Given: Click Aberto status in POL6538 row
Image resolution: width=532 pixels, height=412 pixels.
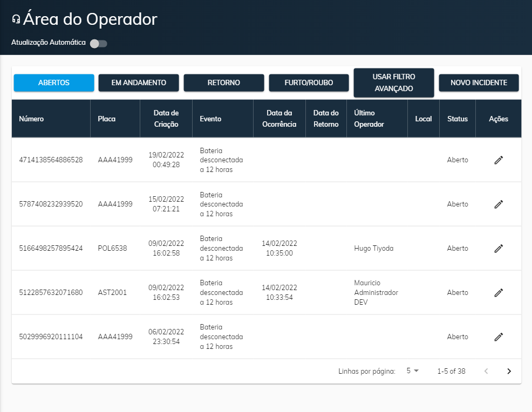Looking at the screenshot, I should (x=458, y=248).
